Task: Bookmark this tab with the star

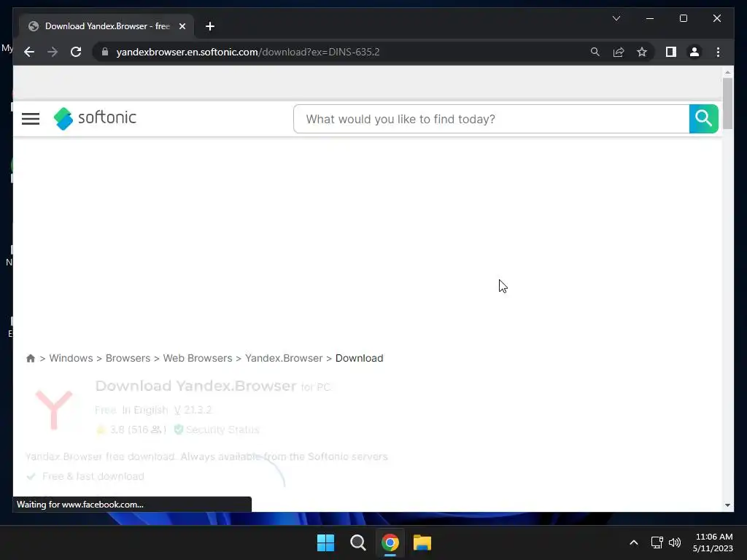Action: [x=642, y=52]
